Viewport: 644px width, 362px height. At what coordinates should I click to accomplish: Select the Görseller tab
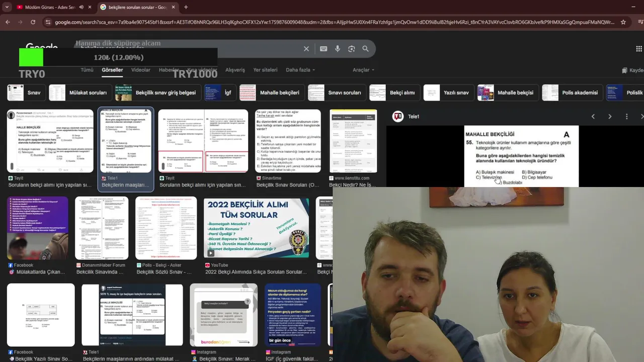point(112,70)
